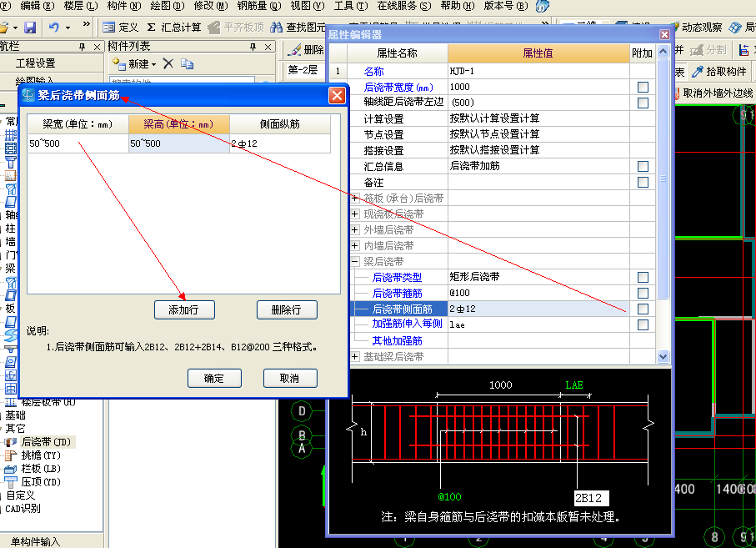The width and height of the screenshot is (756, 548).
Task: Select 自定义 in the navigation tree
Action: [x=20, y=495]
